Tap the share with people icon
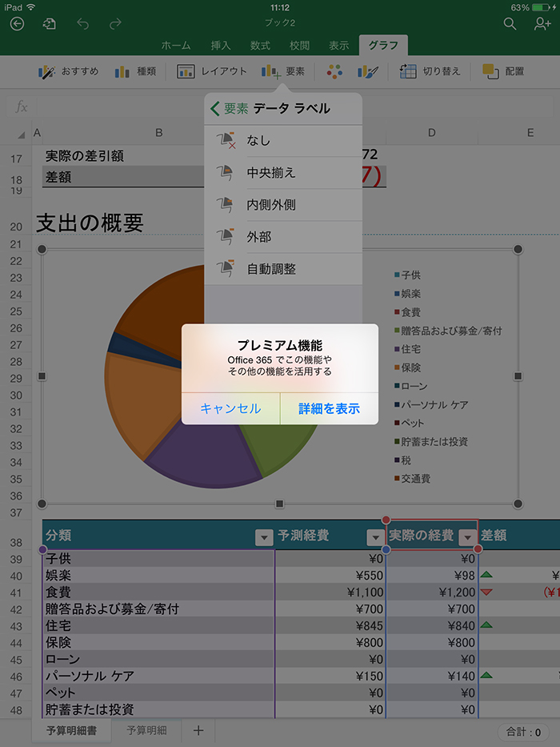Screen dimensions: 560x747 (x=542, y=24)
